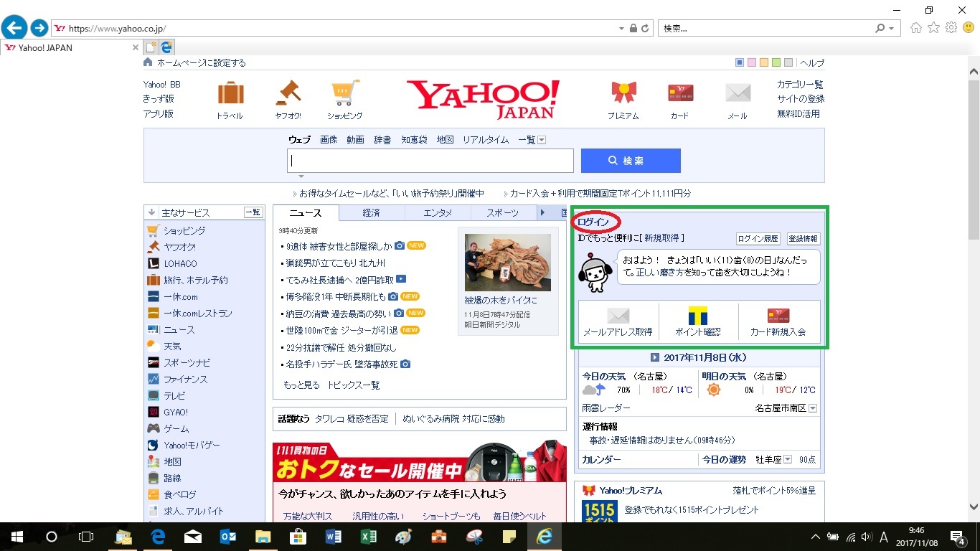Expand the address bar URL dropdown arrow
Screen dimensions: 980x551
pos(621,29)
